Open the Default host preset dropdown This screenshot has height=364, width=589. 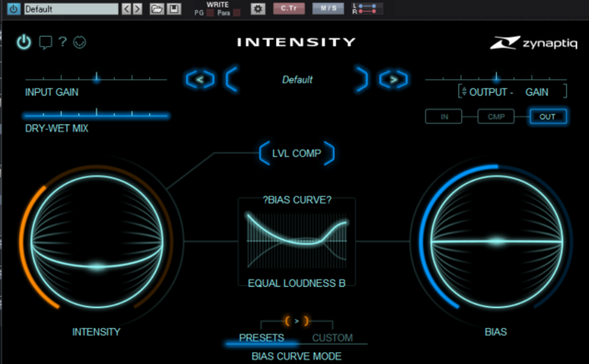(71, 9)
